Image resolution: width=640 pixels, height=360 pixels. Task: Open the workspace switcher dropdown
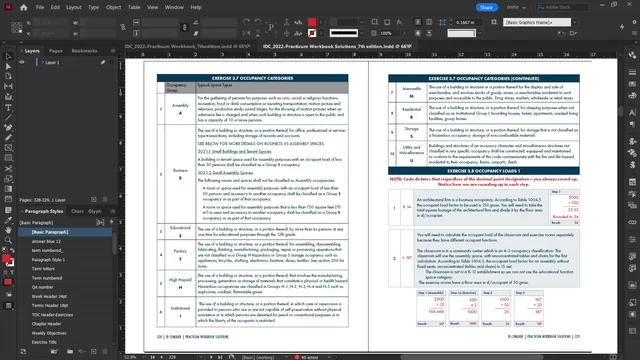click(516, 7)
